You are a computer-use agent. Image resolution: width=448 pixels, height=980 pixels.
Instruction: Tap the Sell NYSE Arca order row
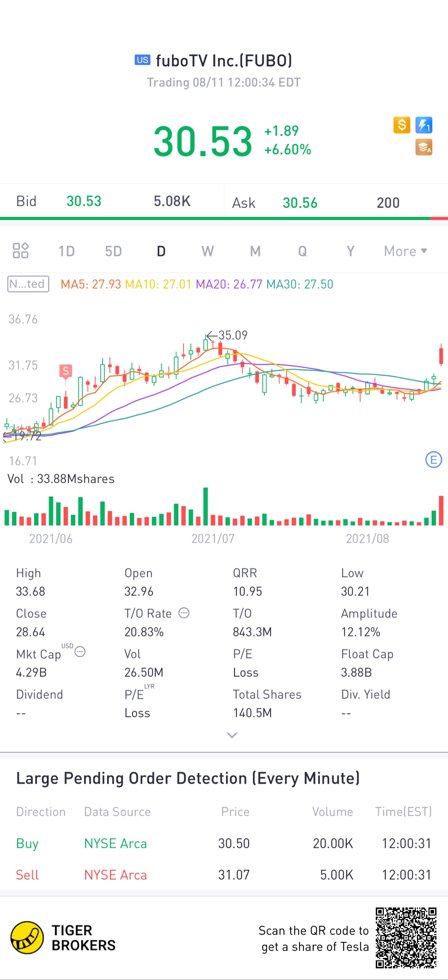(224, 875)
